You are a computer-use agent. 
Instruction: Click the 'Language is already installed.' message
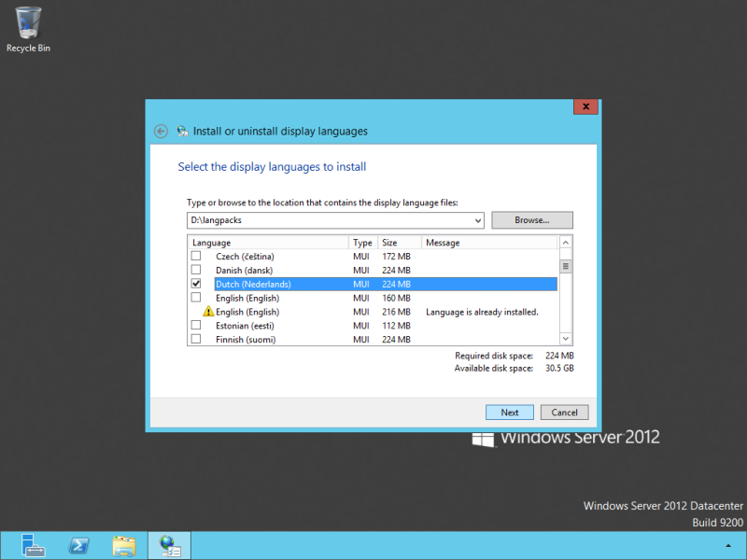pos(482,312)
